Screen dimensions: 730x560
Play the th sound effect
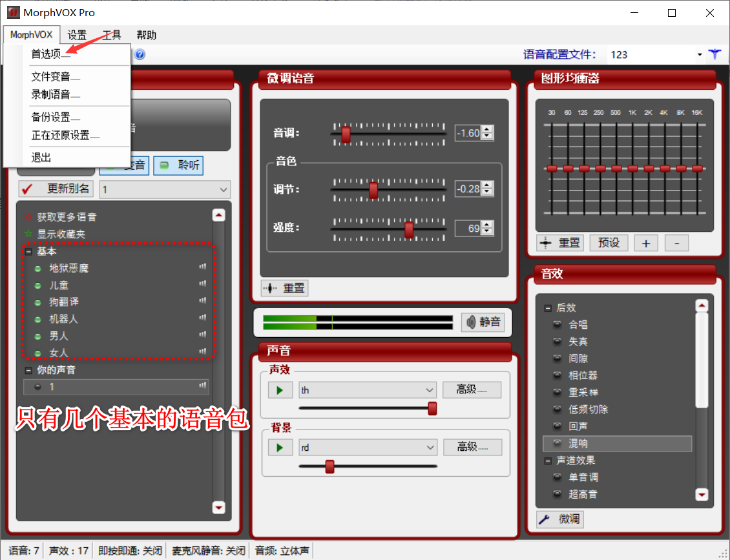(x=280, y=390)
